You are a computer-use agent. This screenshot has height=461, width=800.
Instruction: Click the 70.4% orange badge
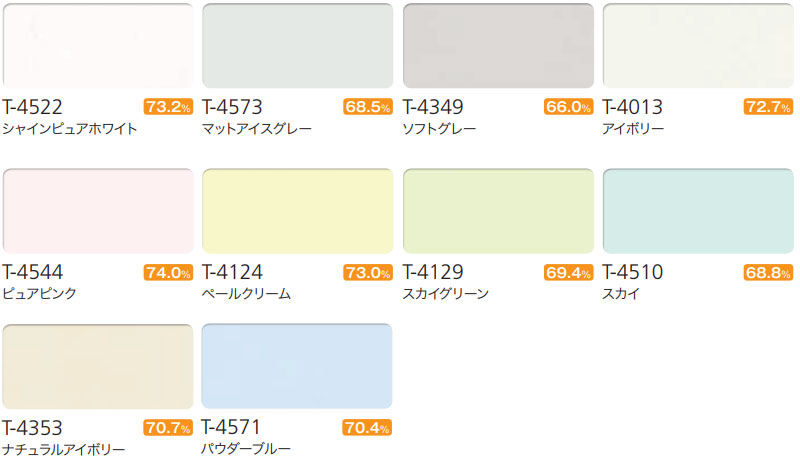click(367, 427)
